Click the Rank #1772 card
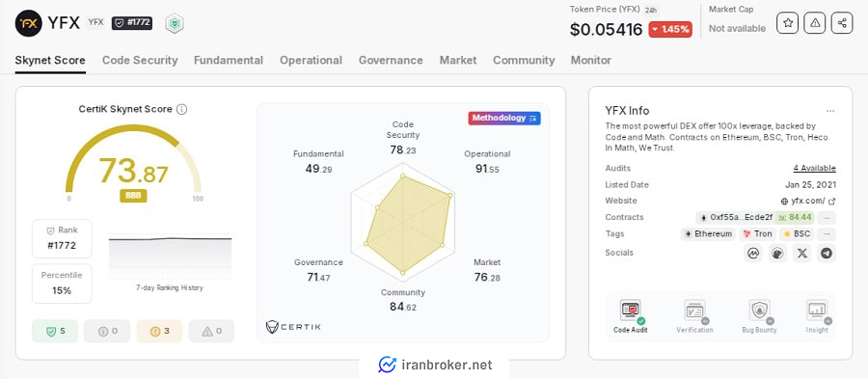 (62, 238)
